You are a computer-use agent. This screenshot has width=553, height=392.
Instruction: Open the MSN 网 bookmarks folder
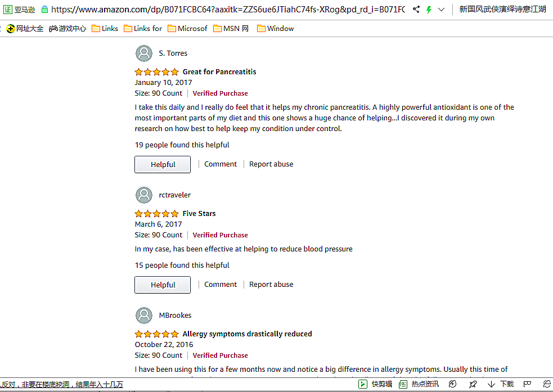[x=231, y=29]
